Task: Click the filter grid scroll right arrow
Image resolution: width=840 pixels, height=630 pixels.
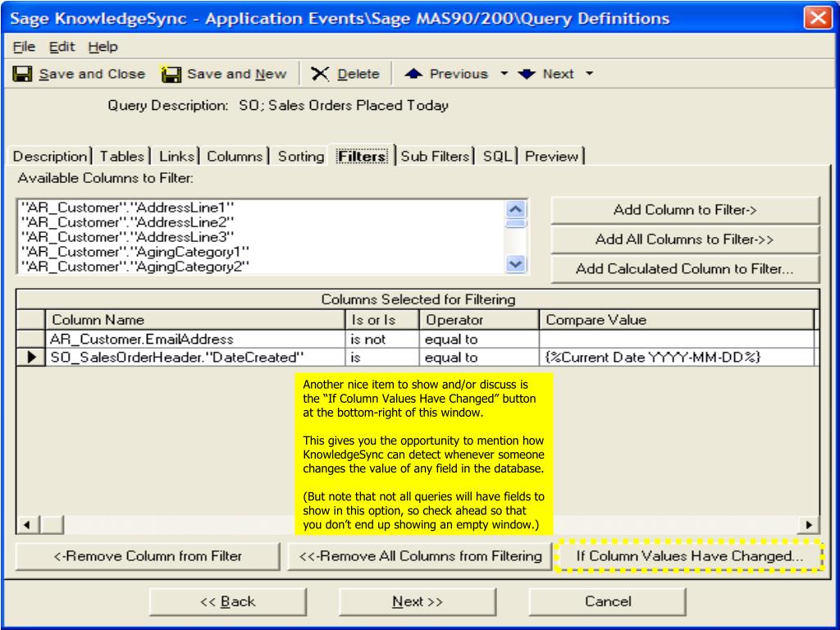Action: click(808, 524)
